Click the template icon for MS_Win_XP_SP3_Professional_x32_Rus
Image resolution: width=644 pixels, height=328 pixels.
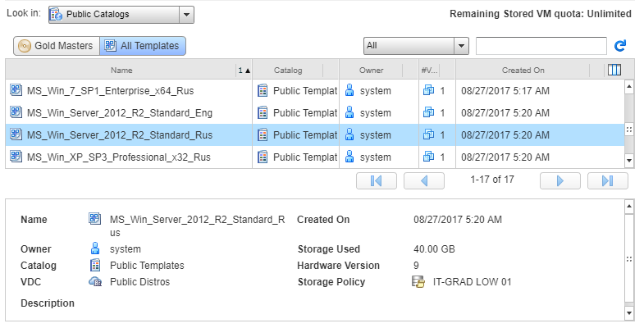click(x=16, y=157)
